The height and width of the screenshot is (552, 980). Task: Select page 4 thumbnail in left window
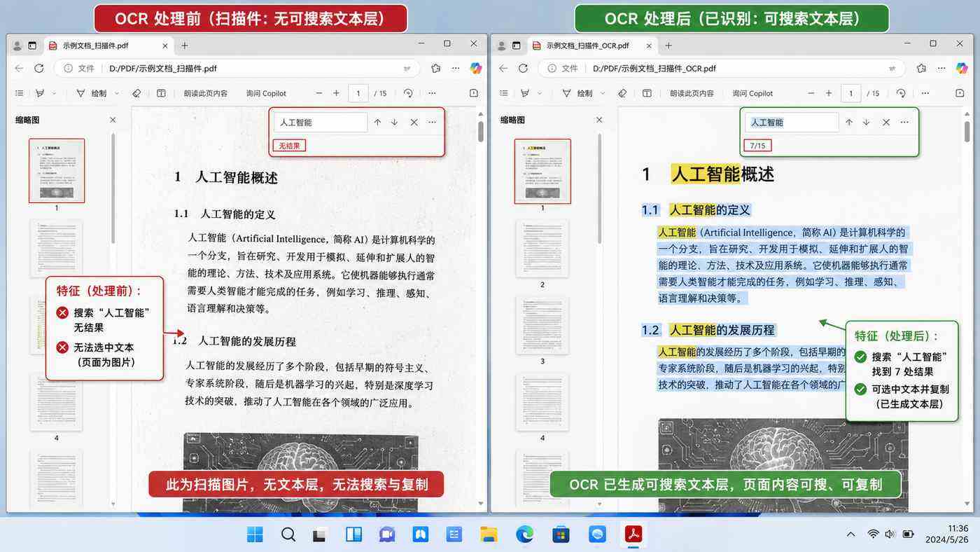click(56, 402)
